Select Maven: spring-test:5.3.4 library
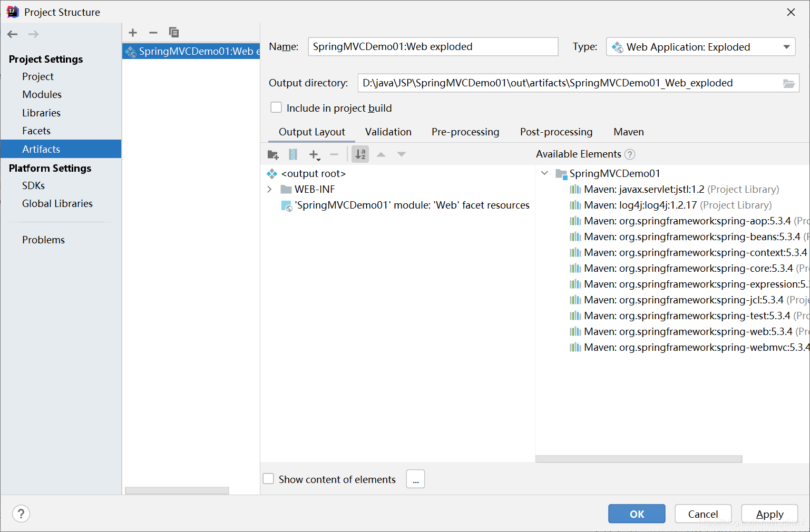 pos(689,316)
